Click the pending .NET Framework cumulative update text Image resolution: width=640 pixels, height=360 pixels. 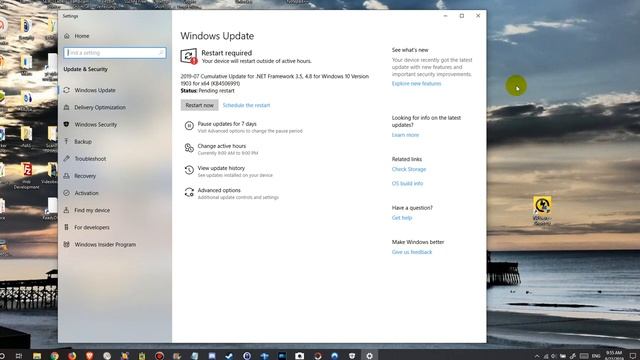[274, 80]
